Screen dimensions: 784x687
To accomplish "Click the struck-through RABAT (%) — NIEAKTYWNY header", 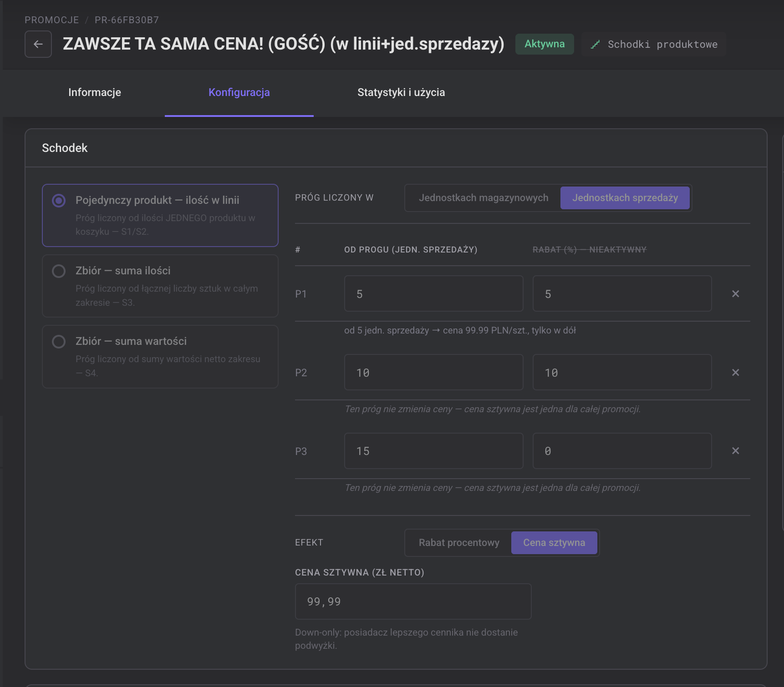I will 590,250.
